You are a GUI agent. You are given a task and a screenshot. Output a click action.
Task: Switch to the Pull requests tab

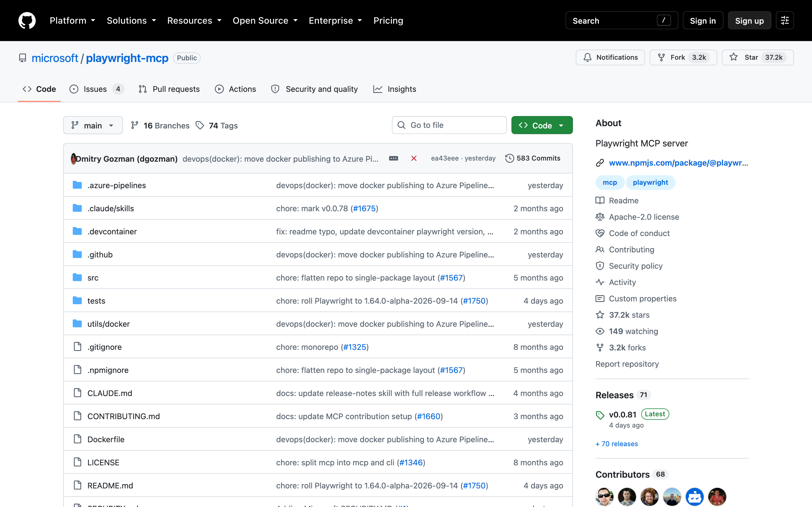point(169,89)
